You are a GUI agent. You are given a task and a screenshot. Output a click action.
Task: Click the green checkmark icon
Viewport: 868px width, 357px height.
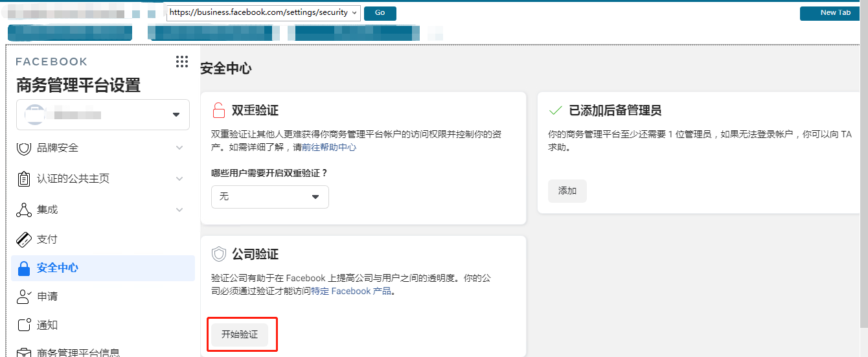pyautogui.click(x=555, y=110)
